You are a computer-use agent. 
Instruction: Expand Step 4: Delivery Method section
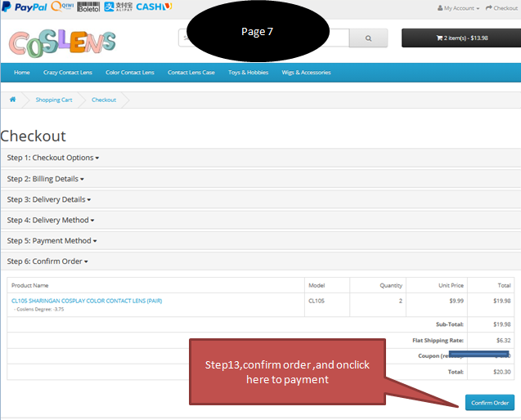pyautogui.click(x=50, y=220)
